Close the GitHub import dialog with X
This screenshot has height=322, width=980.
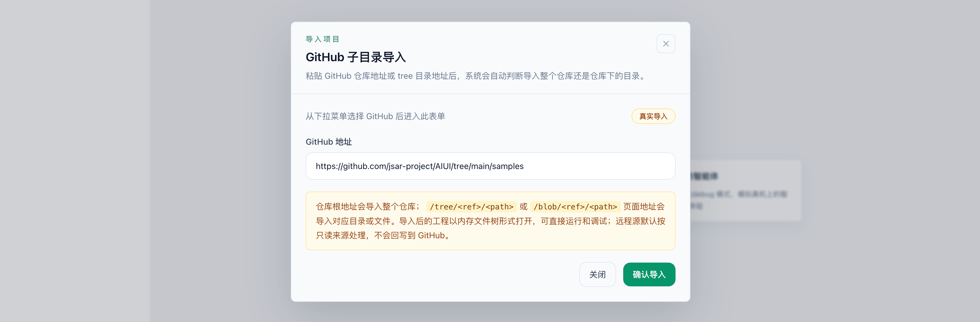click(665, 44)
